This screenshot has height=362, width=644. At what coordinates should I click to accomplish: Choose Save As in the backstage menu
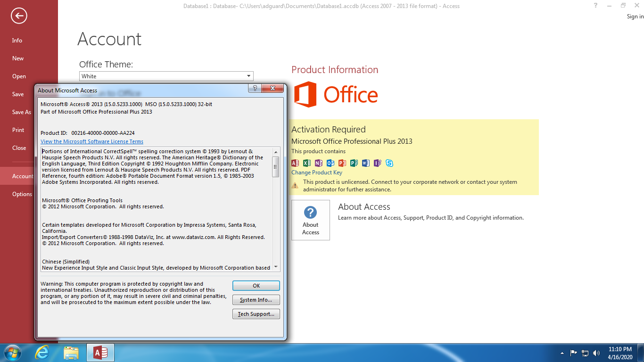tap(22, 112)
